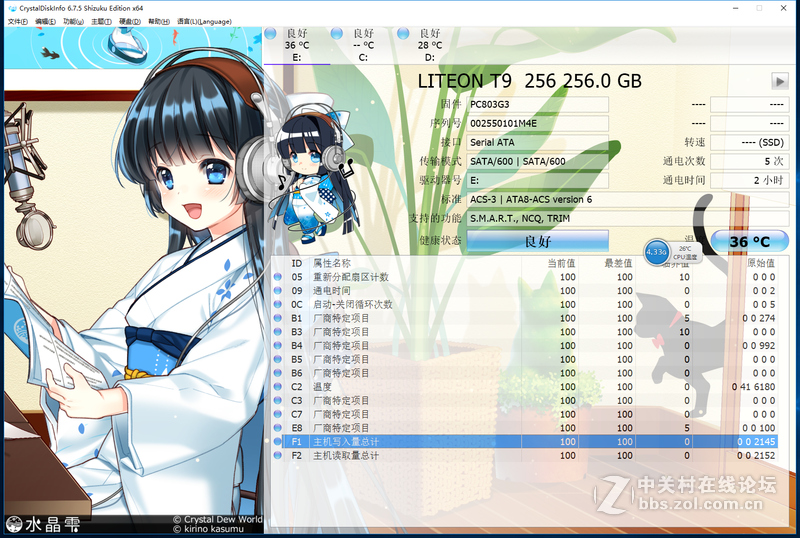This screenshot has height=538, width=800.
Task: Click the features field S.M.A.R.T., NCQ, TRIM
Action: tap(628, 218)
